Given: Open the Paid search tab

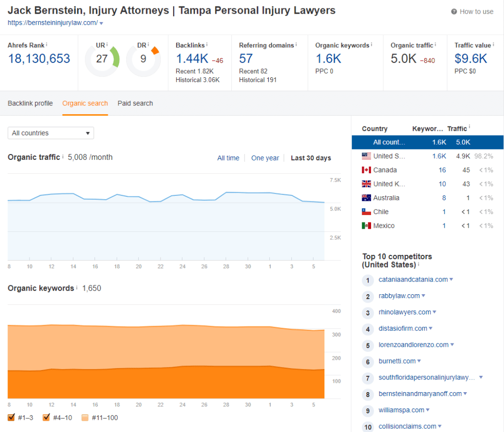Looking at the screenshot, I should tap(135, 103).
